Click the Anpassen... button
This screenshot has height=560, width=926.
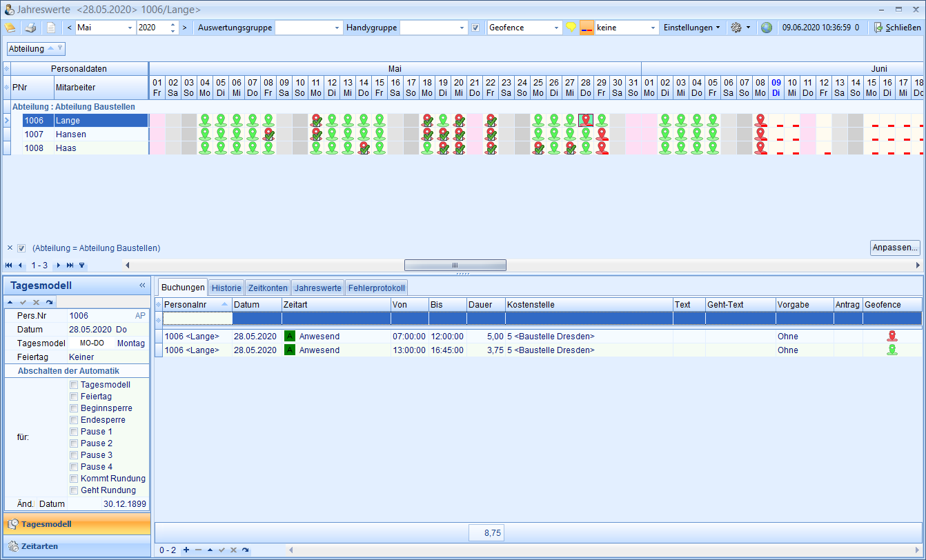pyautogui.click(x=895, y=248)
